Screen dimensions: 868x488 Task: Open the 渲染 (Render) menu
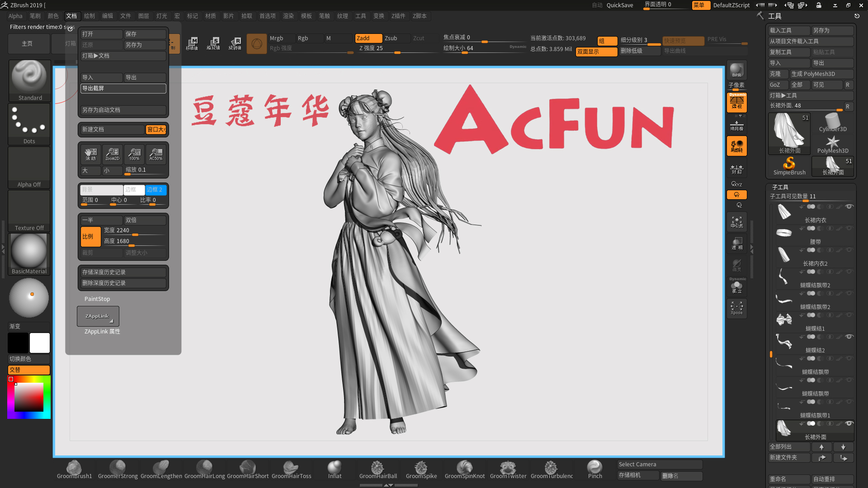pos(288,16)
